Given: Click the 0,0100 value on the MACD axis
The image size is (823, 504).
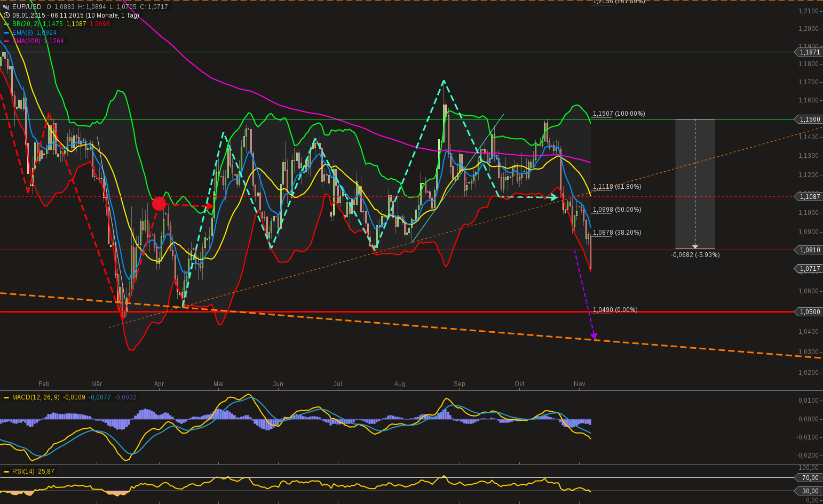Looking at the screenshot, I should pyautogui.click(x=809, y=401).
